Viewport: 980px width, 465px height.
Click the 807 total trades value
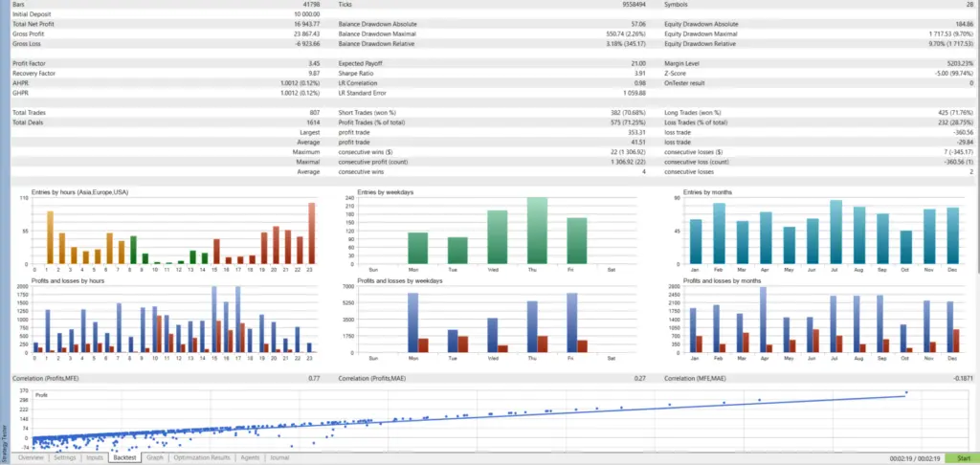pyautogui.click(x=316, y=113)
